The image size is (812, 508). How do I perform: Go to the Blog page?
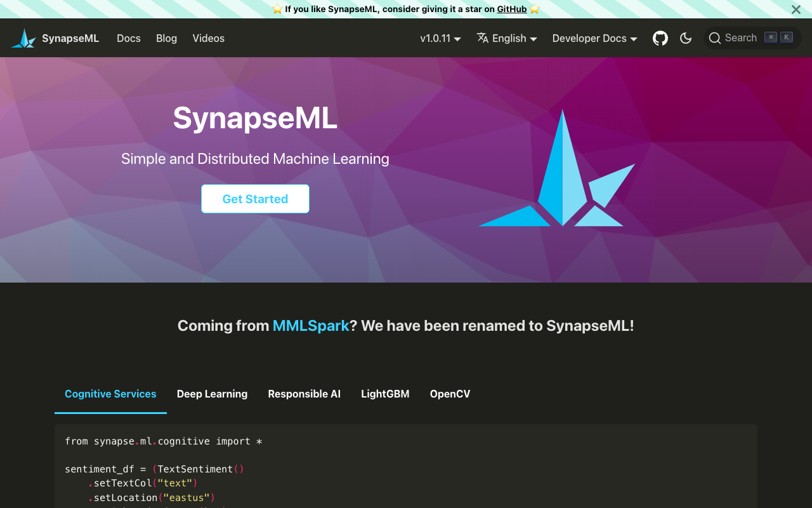coord(166,38)
